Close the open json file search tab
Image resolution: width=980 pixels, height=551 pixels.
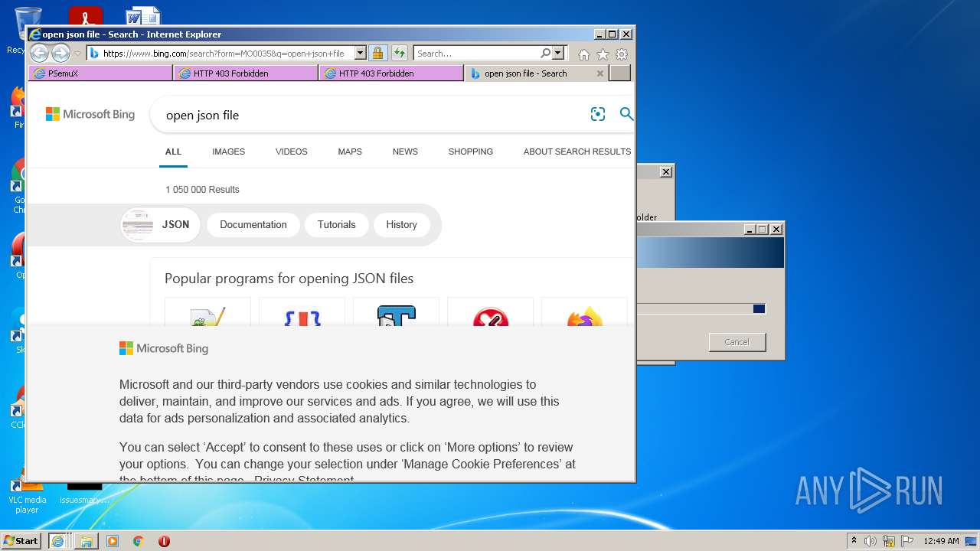pyautogui.click(x=600, y=73)
